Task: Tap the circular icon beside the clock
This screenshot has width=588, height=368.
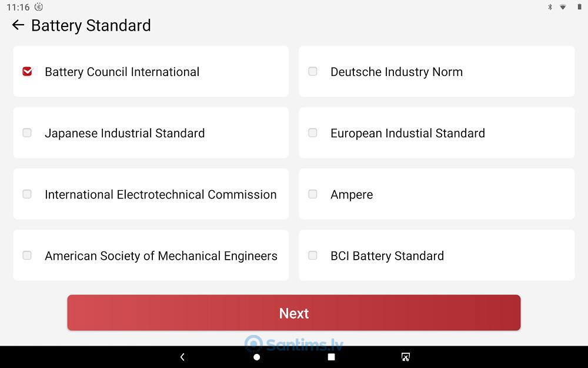Action: pyautogui.click(x=39, y=6)
